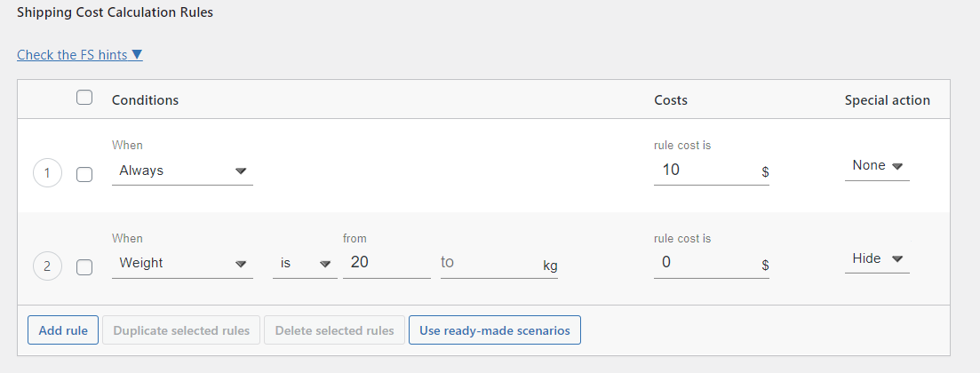This screenshot has height=373, width=980.
Task: Click the weight 'from' field showing 20
Action: pyautogui.click(x=386, y=263)
